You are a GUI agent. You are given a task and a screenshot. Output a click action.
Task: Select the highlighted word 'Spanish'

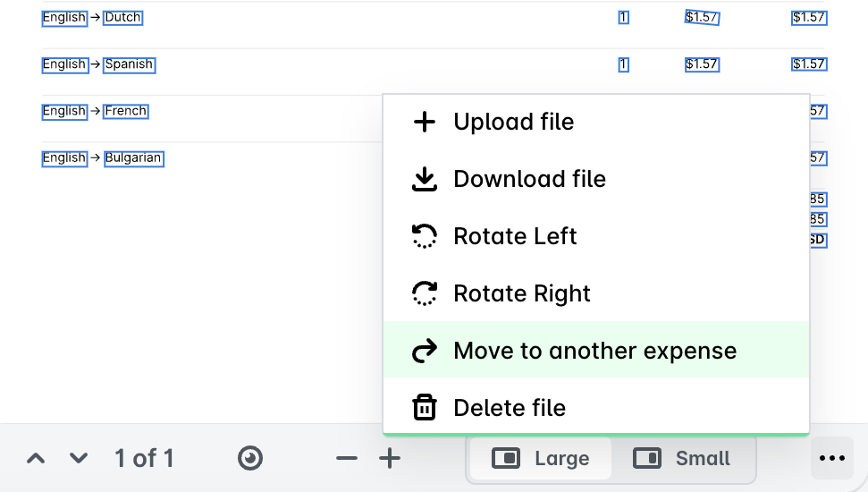[130, 64]
